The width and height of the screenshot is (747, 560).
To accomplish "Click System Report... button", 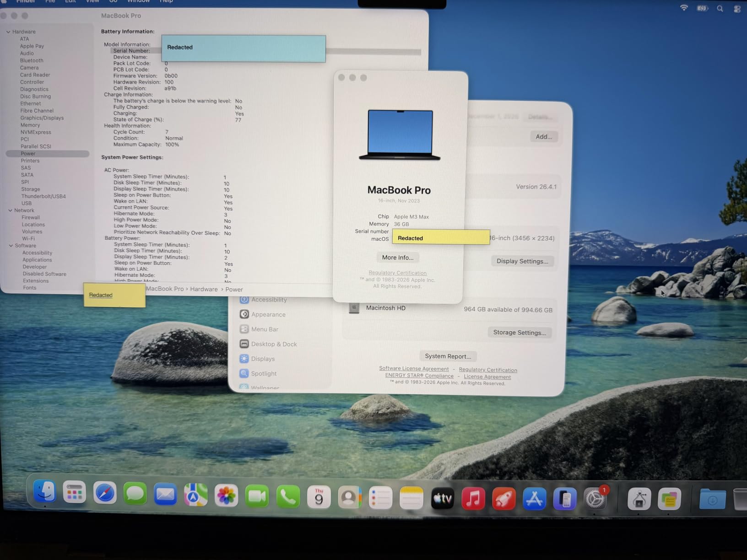I will tap(448, 356).
